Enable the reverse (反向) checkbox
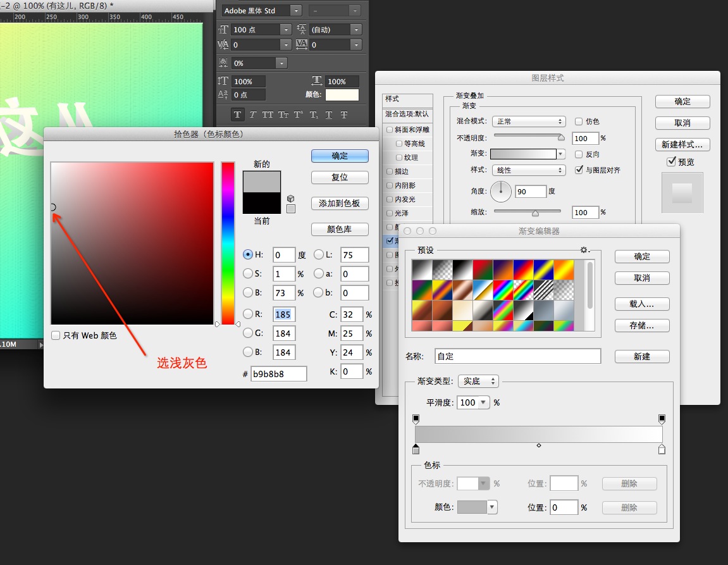The height and width of the screenshot is (565, 728). tap(579, 154)
